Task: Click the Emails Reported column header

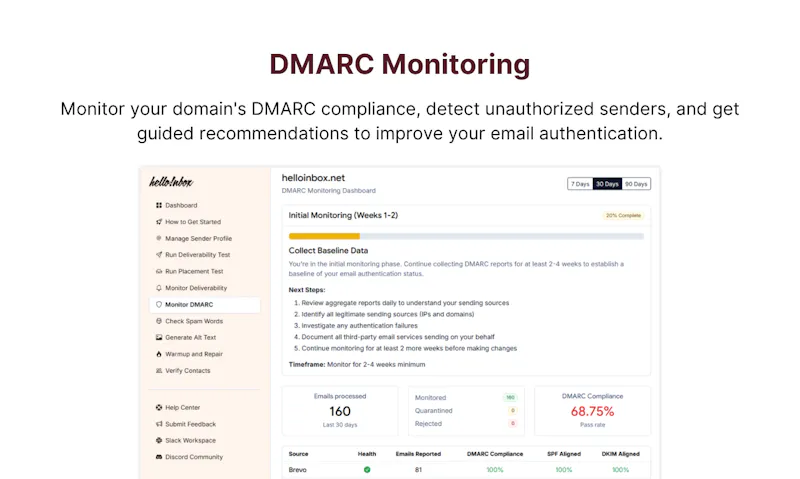Action: point(418,454)
